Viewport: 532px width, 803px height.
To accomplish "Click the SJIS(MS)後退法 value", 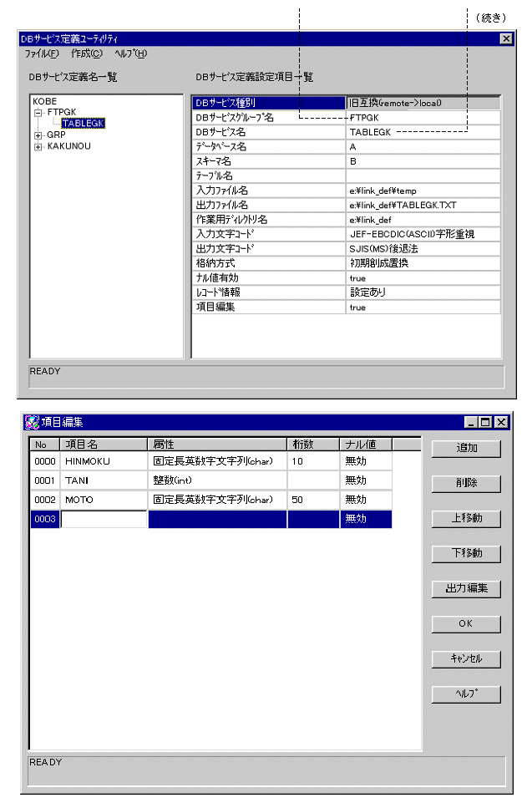I will pos(423,249).
